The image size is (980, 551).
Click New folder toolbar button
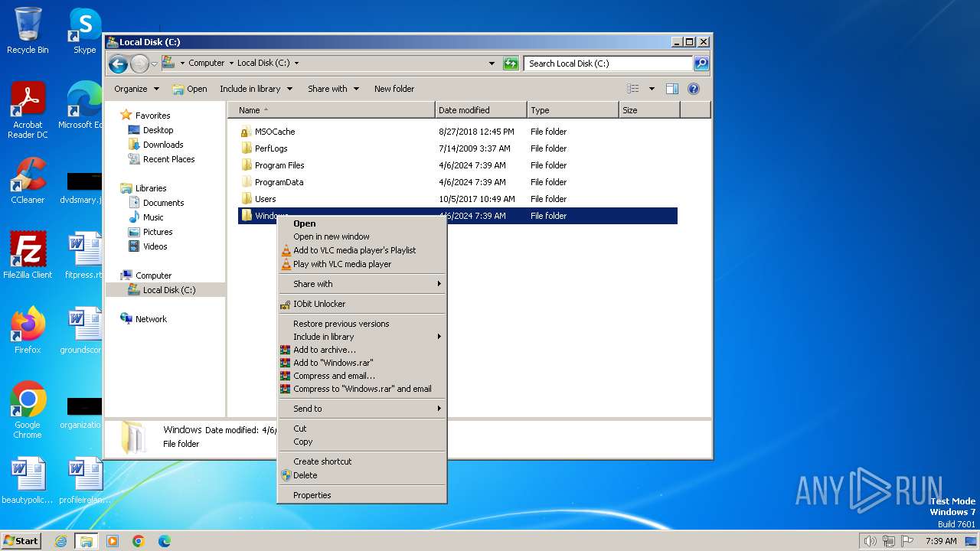click(394, 89)
